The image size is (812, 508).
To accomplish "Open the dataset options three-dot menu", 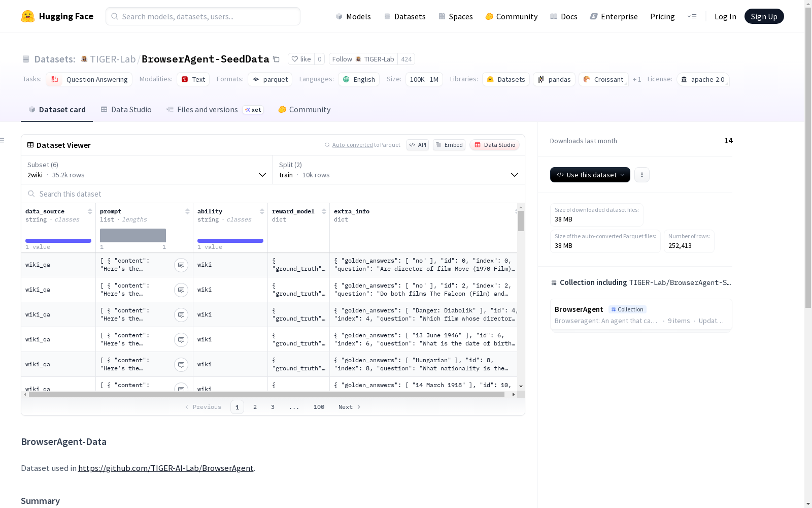I will (642, 175).
